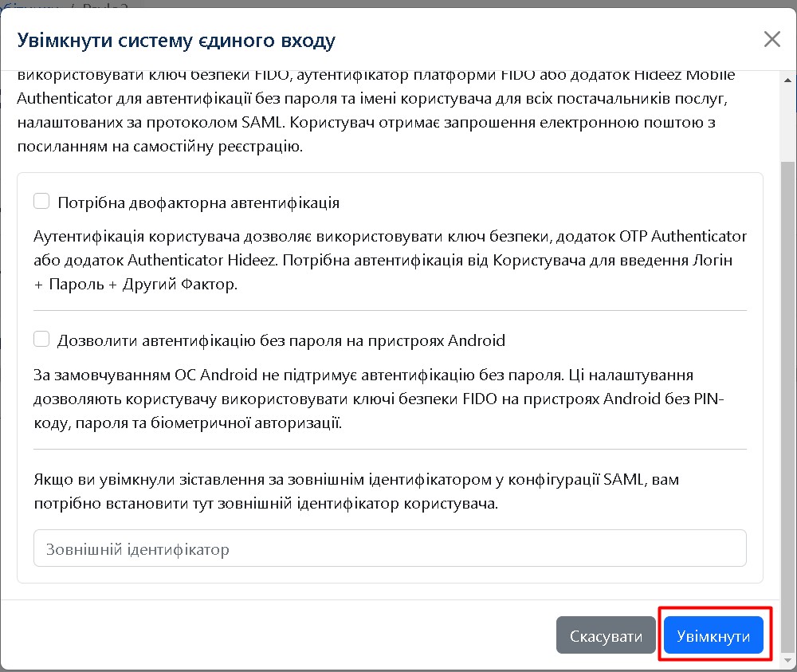Enable the two-factor authentication checkbox
Screen dimensions: 797x672
tap(41, 202)
